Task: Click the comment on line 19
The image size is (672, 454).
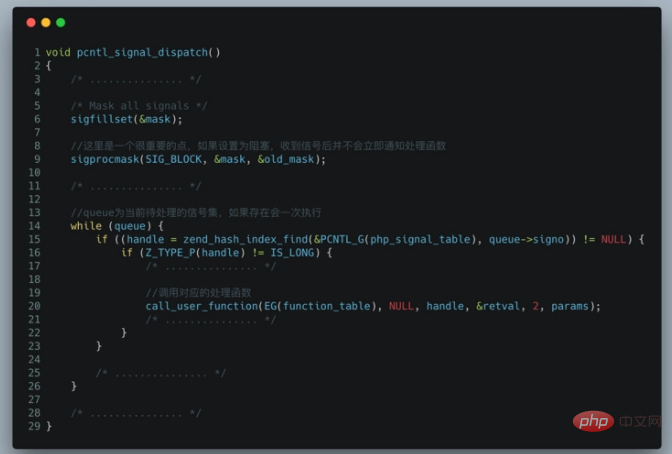Action: tap(198, 293)
